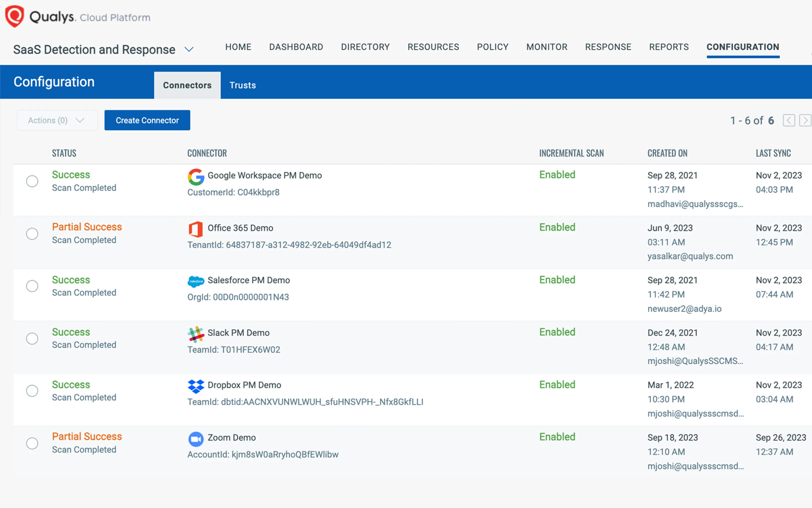
Task: Open the POLICY menu item
Action: click(x=493, y=47)
